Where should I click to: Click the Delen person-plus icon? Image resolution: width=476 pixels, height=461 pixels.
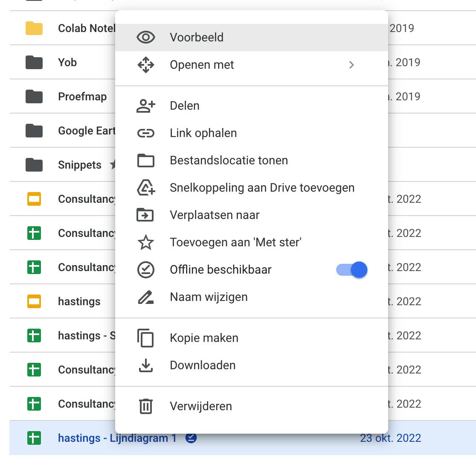pos(146,106)
